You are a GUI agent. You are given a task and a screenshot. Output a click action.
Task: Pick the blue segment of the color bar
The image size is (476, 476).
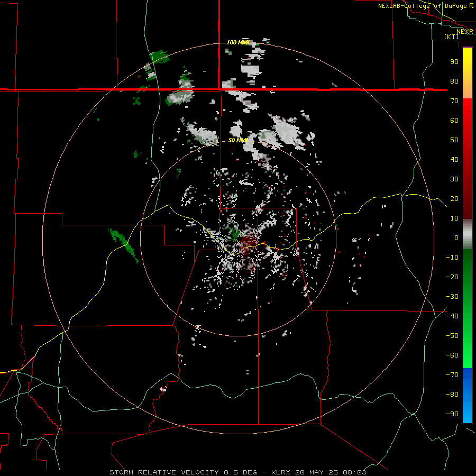(467, 396)
